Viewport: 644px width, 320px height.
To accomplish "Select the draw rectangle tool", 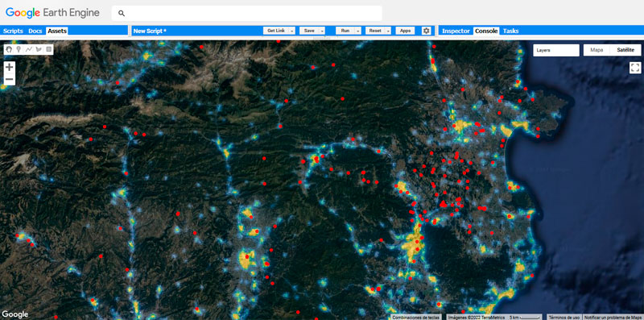I will pos(48,49).
